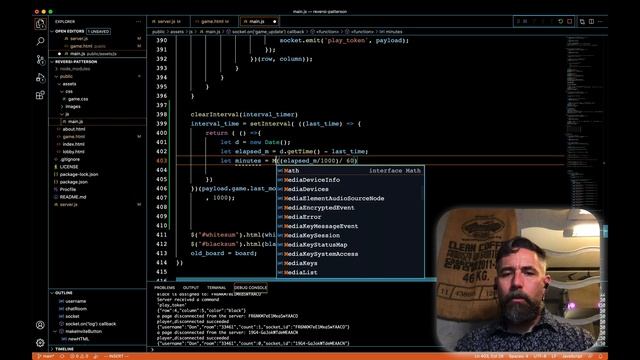Open index.html in the file tree
This screenshot has width=640, height=360.
click(x=73, y=144)
